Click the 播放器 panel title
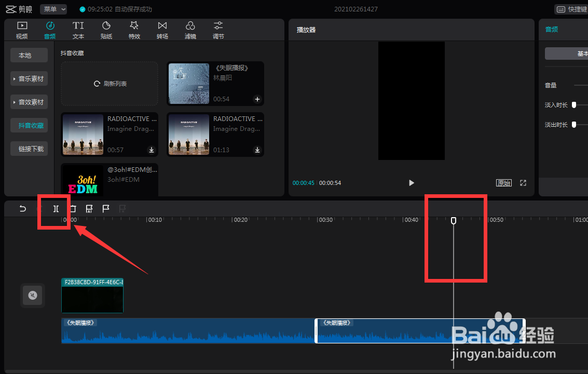588x374 pixels. click(306, 30)
